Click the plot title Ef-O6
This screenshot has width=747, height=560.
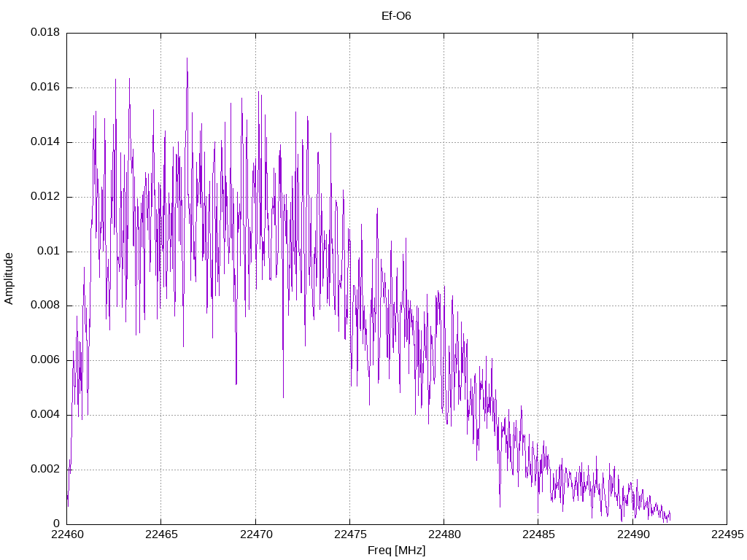click(396, 16)
